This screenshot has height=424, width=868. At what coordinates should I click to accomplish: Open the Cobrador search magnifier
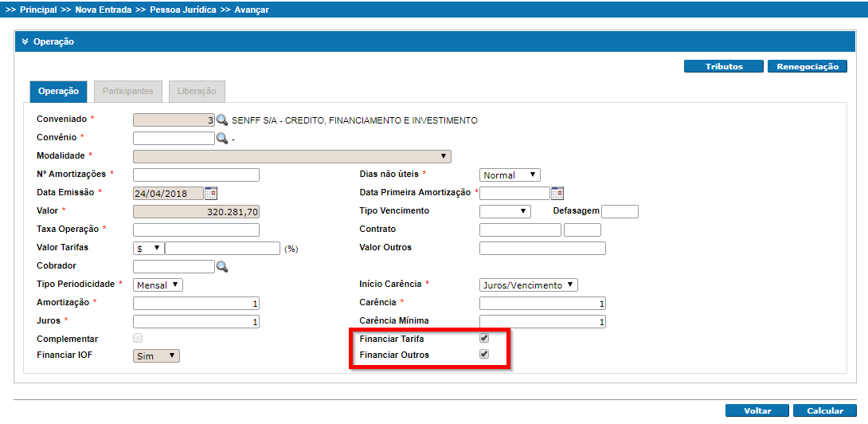click(222, 266)
